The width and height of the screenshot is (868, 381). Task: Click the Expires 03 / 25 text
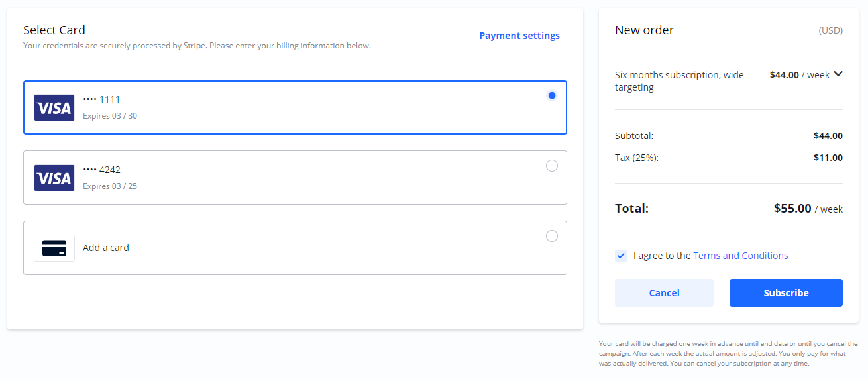coord(110,186)
